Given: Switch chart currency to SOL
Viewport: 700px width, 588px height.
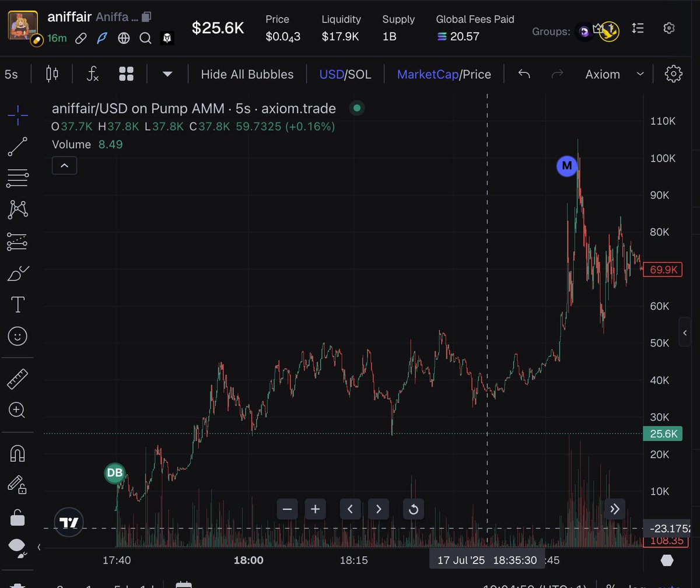Looking at the screenshot, I should (x=359, y=74).
